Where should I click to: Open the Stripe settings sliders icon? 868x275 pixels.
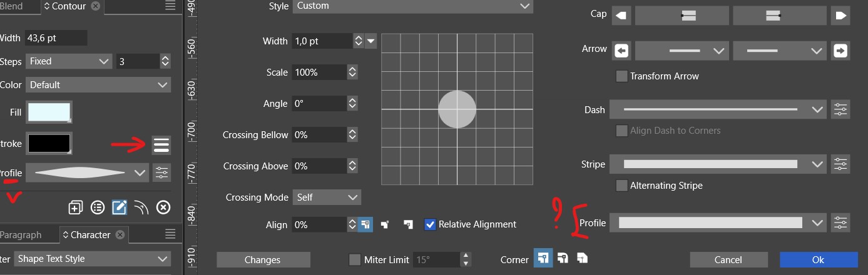[840, 164]
